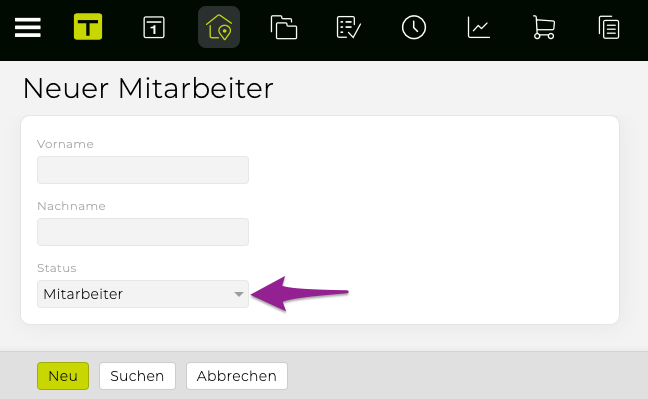Open the checklist tasks icon
Screen dimensions: 648x399
pos(349,27)
